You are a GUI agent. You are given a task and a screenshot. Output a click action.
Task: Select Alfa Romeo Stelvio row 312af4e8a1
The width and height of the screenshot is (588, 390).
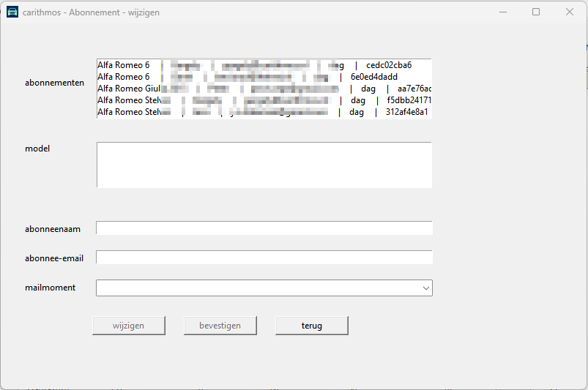(264, 112)
